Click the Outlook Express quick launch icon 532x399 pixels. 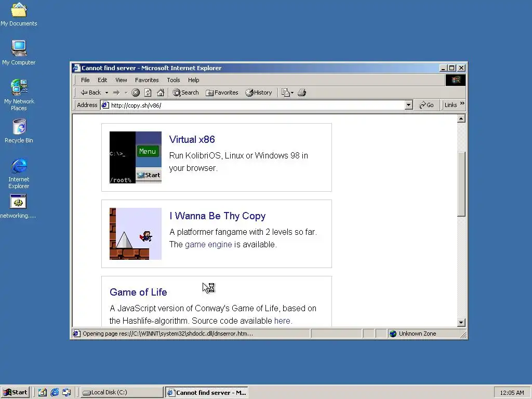tap(66, 393)
